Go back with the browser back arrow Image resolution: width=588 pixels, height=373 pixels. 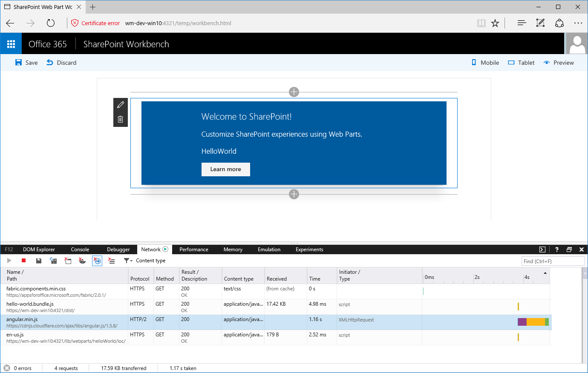(x=10, y=23)
